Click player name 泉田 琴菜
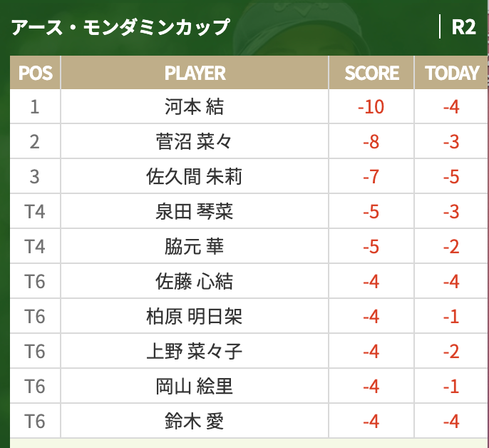Image resolution: width=489 pixels, height=448 pixels. (x=195, y=211)
